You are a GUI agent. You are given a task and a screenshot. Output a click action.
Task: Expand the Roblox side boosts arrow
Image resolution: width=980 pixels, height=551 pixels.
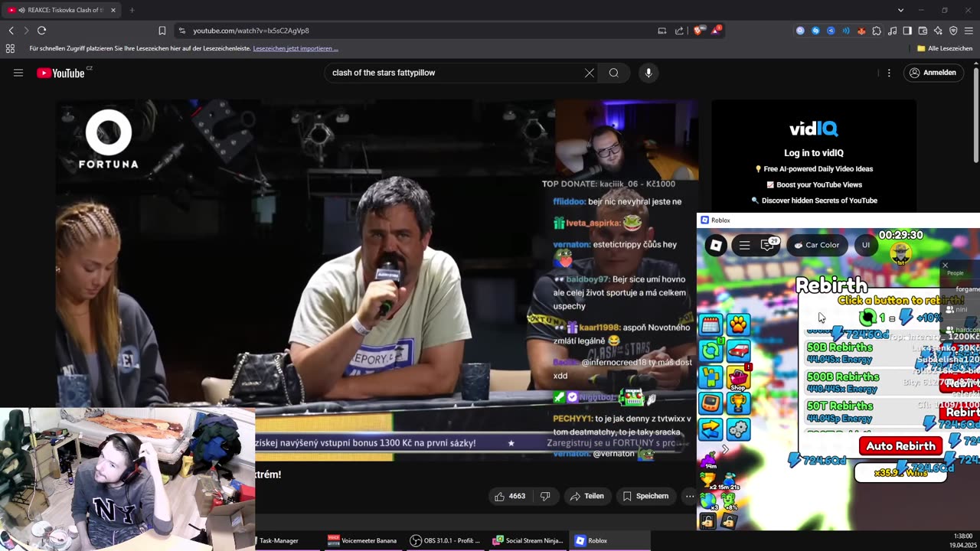pos(725,450)
